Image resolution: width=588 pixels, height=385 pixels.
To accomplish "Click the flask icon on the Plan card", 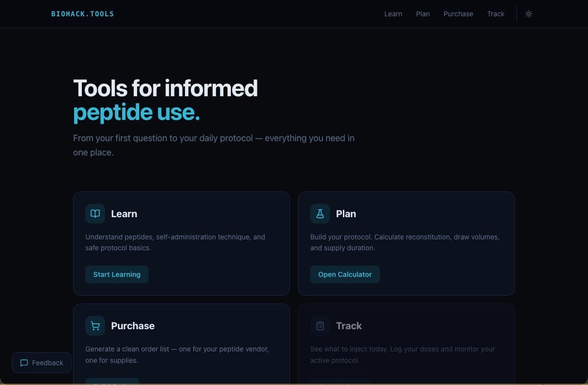I will 320,213.
